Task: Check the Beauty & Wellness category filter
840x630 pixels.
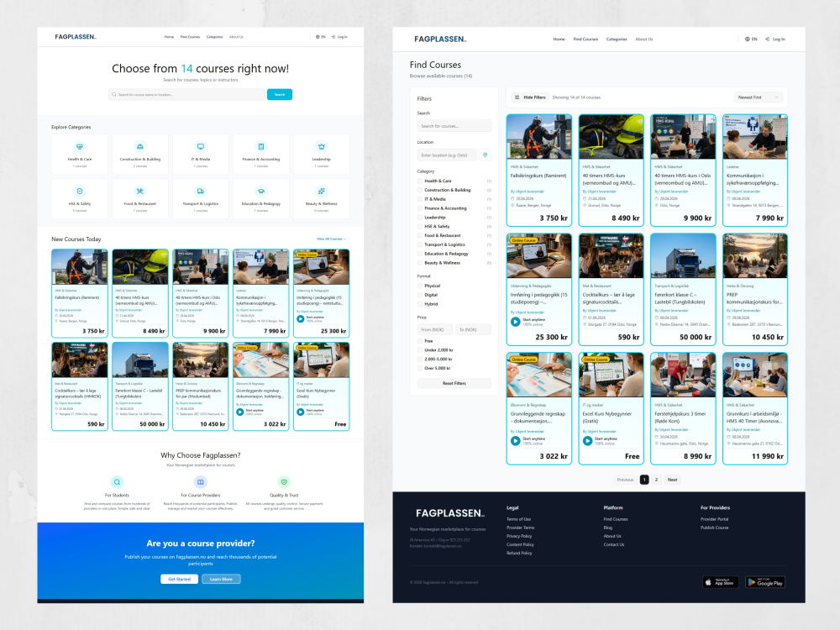Action: click(x=420, y=263)
